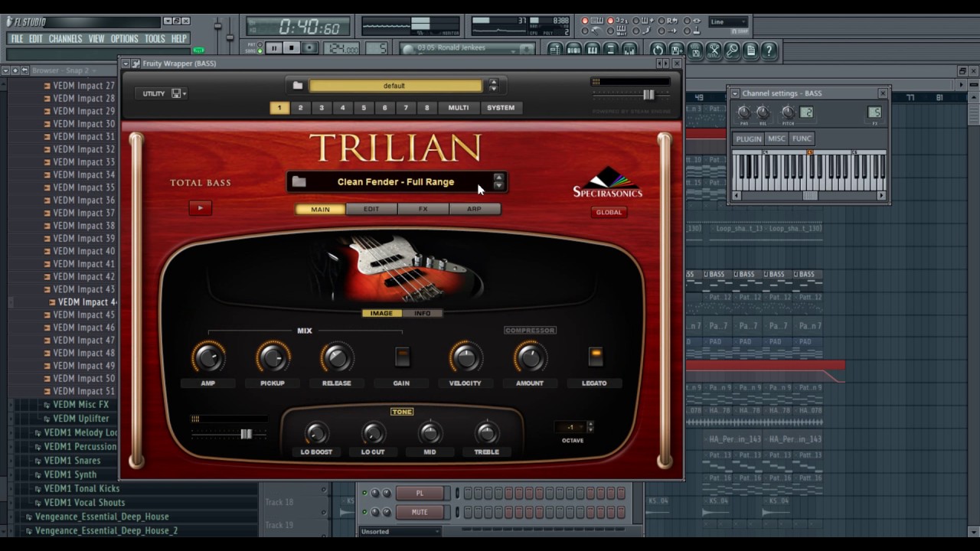Toggle the COMPRESSOR label switch

530,331
